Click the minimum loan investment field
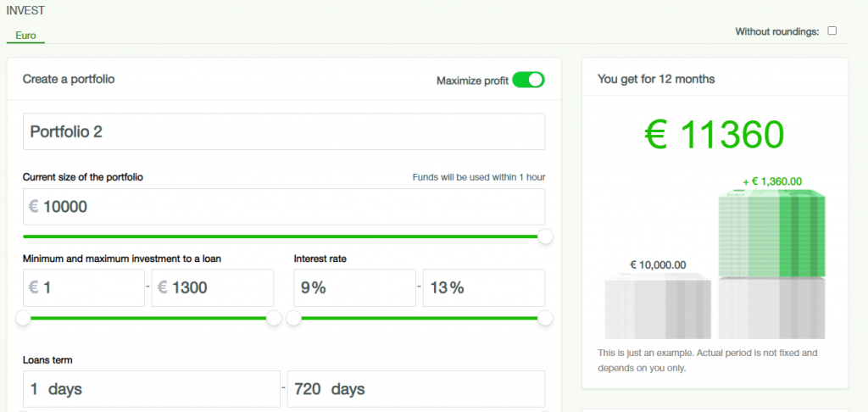Viewport: 868px width, 412px height. (84, 288)
